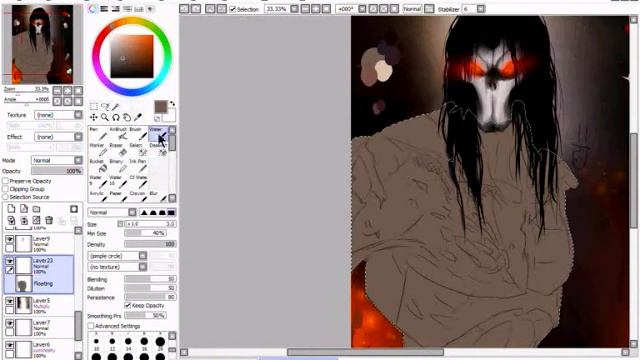640x360 pixels.
Task: Adjust the Blending slider
Action: [150, 279]
